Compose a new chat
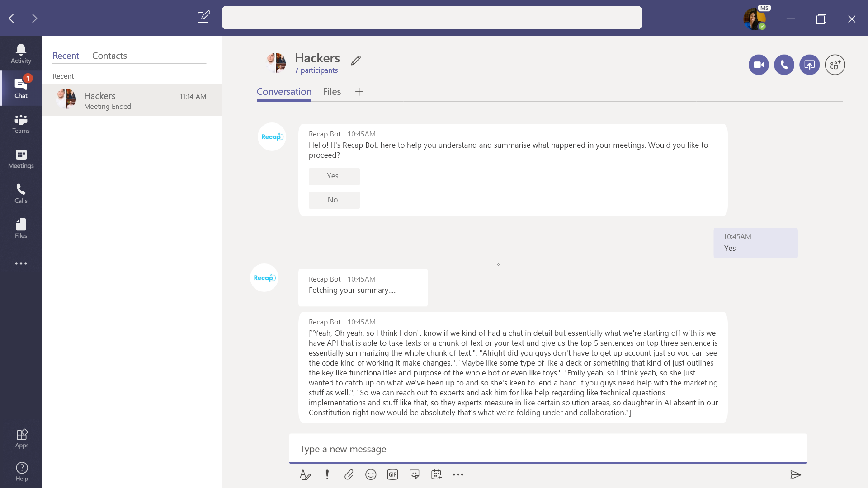 [x=204, y=17]
